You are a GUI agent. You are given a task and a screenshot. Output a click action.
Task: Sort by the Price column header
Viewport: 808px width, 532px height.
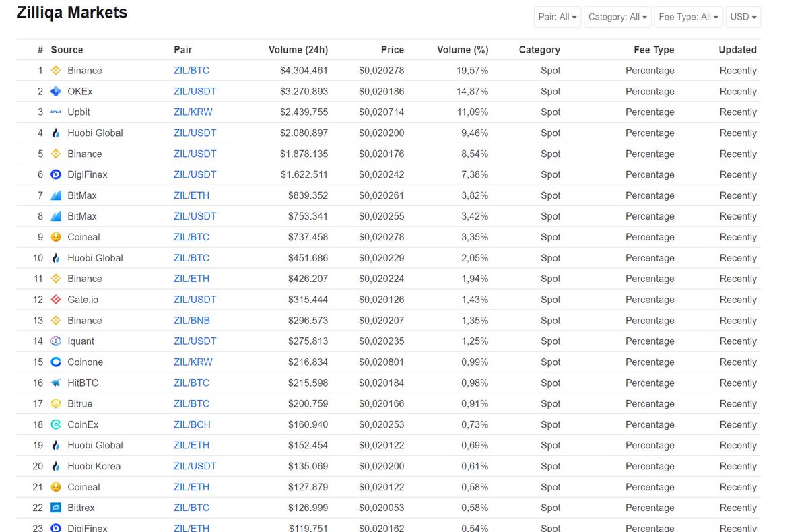click(393, 50)
